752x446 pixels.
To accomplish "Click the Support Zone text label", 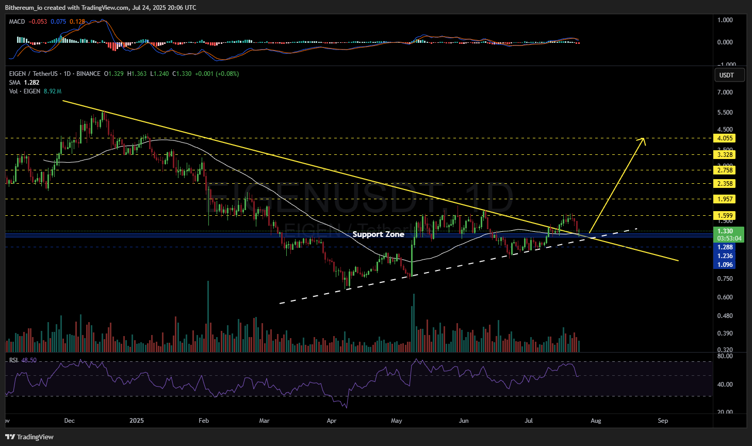I will tap(378, 234).
